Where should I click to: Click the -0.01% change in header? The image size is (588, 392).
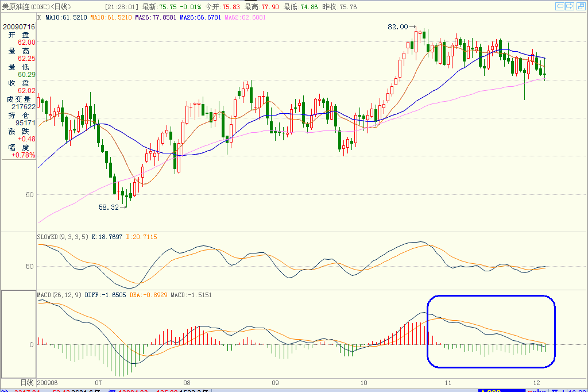[191, 7]
